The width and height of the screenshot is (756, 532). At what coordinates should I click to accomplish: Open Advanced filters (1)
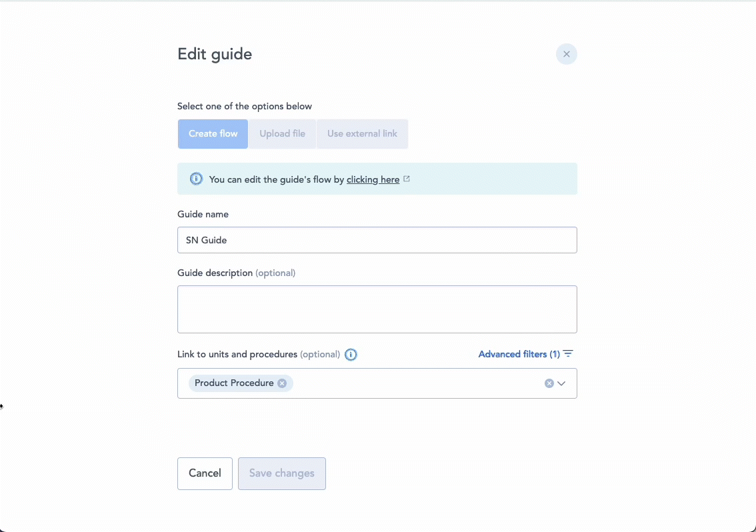(519, 355)
